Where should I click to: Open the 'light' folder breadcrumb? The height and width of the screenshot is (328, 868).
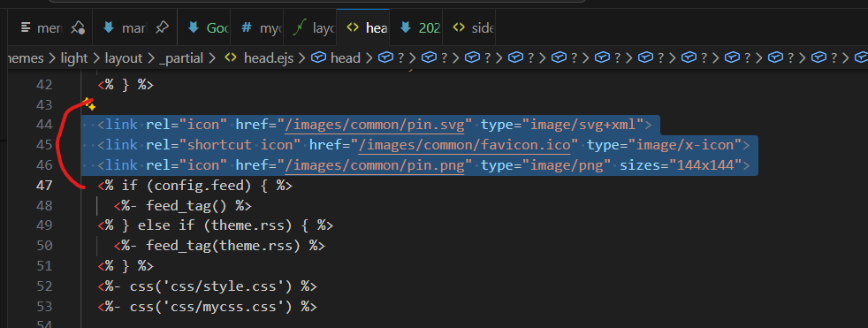coord(75,57)
